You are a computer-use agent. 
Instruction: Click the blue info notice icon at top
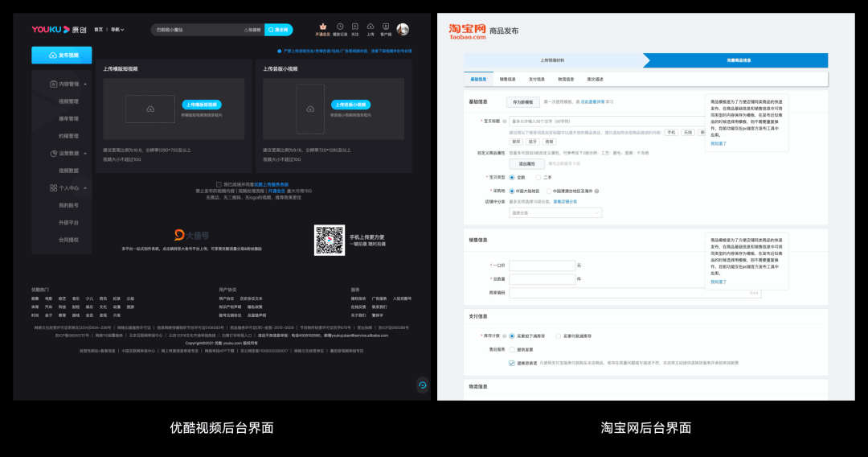coord(279,51)
